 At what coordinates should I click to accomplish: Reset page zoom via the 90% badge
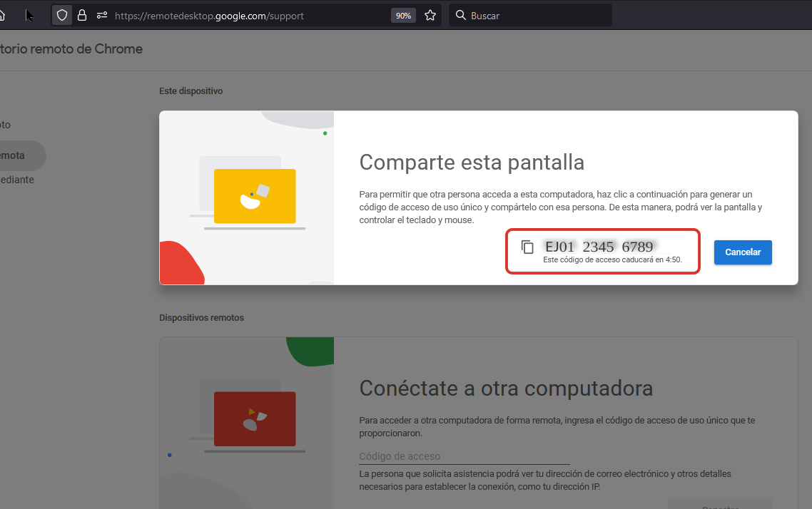(403, 15)
